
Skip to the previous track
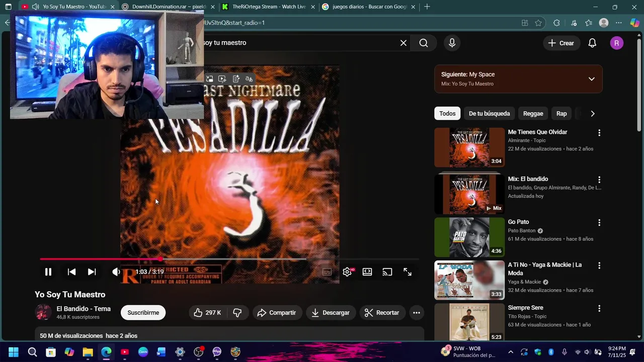(71, 272)
